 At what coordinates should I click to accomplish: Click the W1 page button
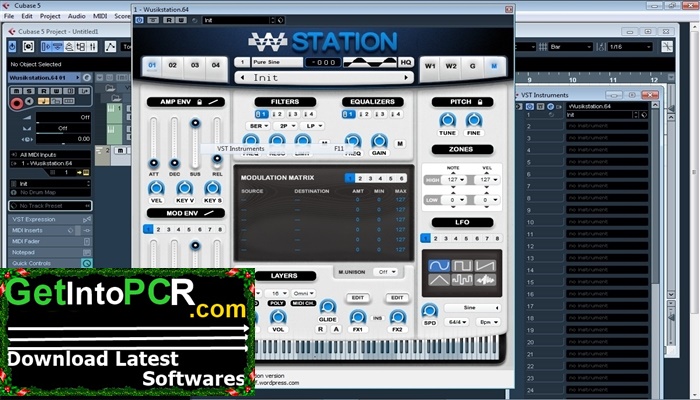(x=430, y=66)
